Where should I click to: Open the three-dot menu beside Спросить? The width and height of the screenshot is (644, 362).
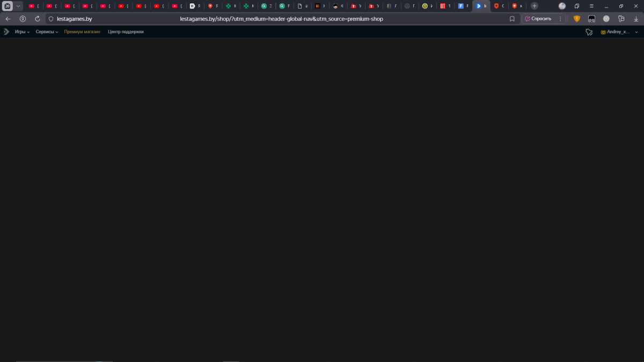[561, 19]
